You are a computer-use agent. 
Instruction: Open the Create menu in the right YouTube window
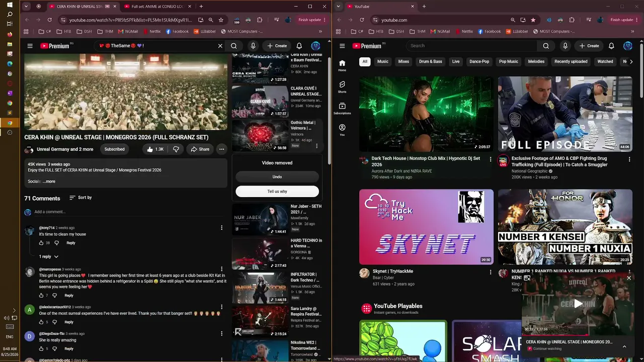point(589,46)
